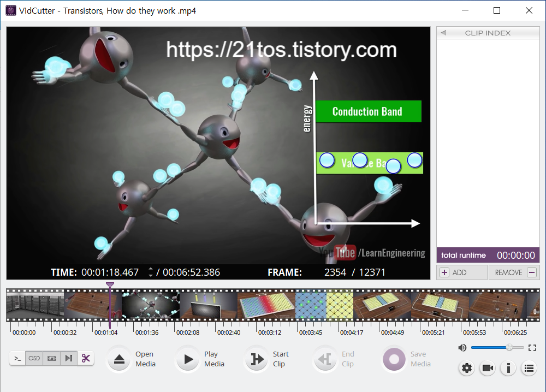
Task: Click timeline tick at 00:05:21
Action: [433, 332]
